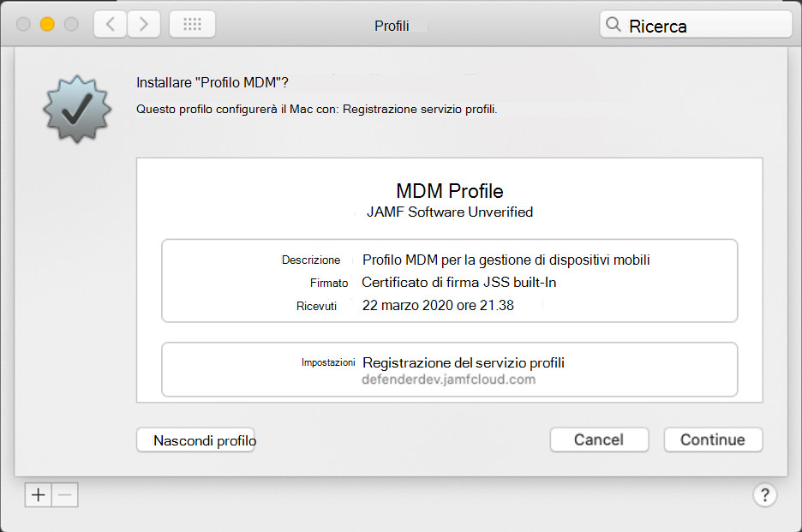Click the date '22 marzo 2020 ore 21.38'

pos(438,305)
